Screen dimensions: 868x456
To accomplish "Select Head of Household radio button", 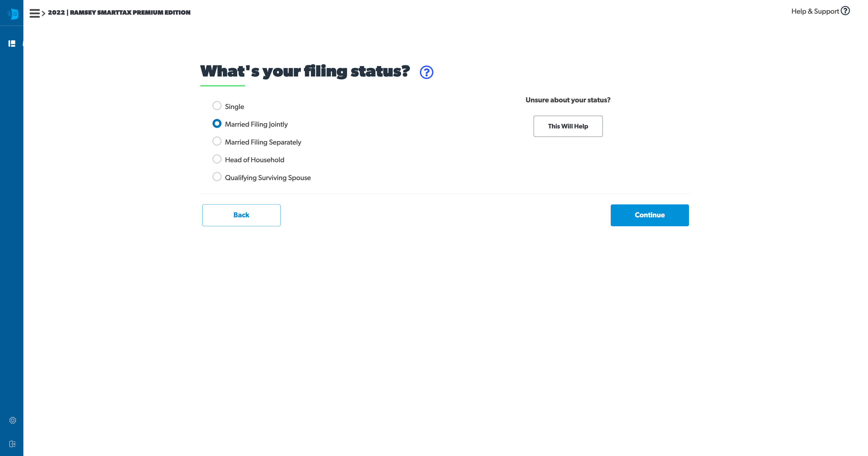I will 217,159.
